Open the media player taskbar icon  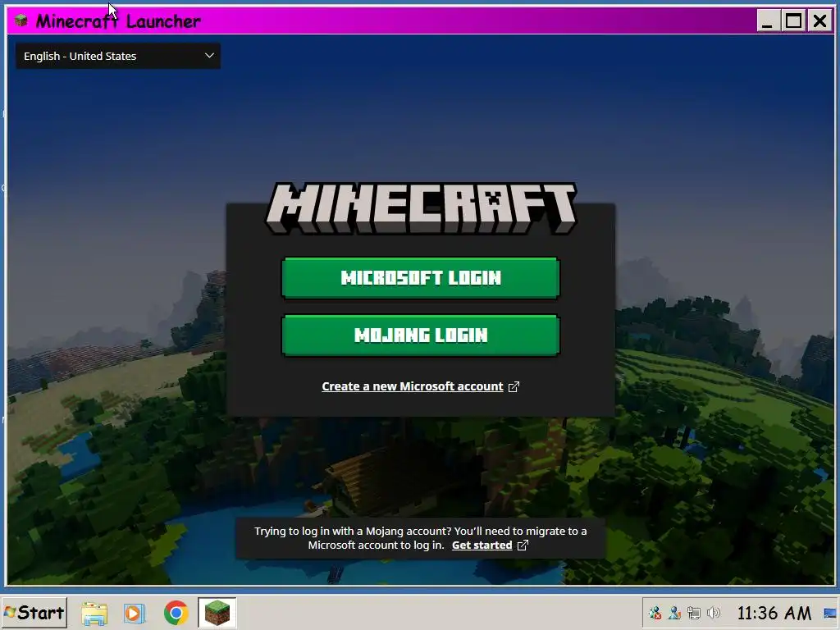[x=135, y=613]
